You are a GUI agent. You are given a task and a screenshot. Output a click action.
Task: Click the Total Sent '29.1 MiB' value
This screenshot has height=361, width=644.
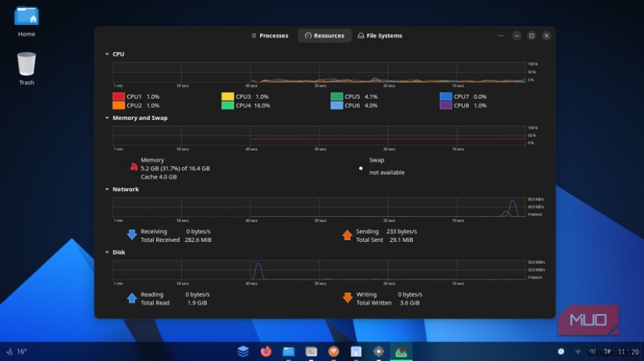(x=401, y=240)
